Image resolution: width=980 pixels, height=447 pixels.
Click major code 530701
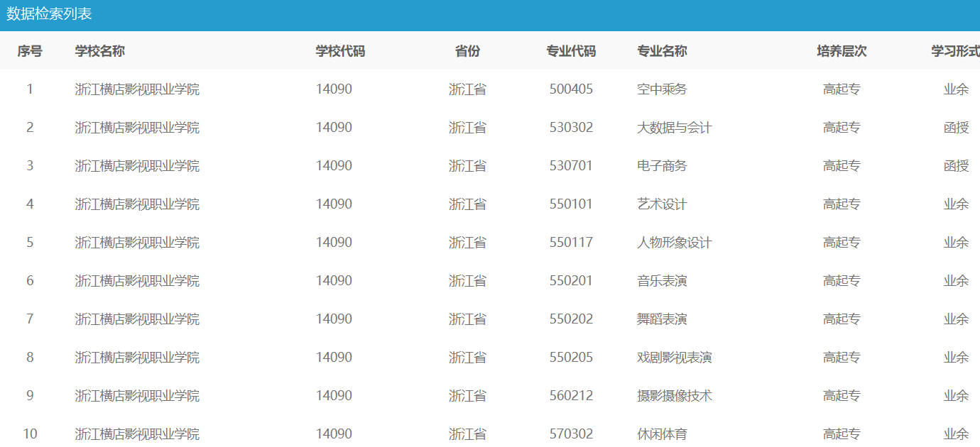(571, 166)
